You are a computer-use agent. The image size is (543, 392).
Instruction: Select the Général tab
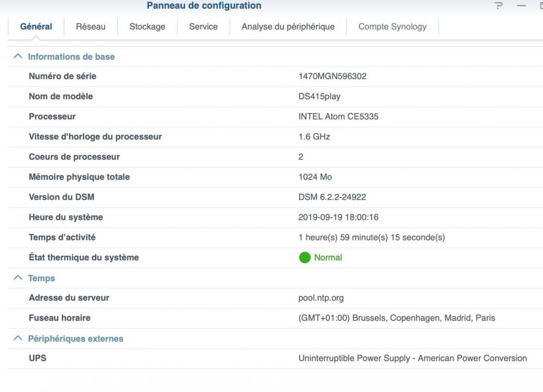tap(36, 27)
